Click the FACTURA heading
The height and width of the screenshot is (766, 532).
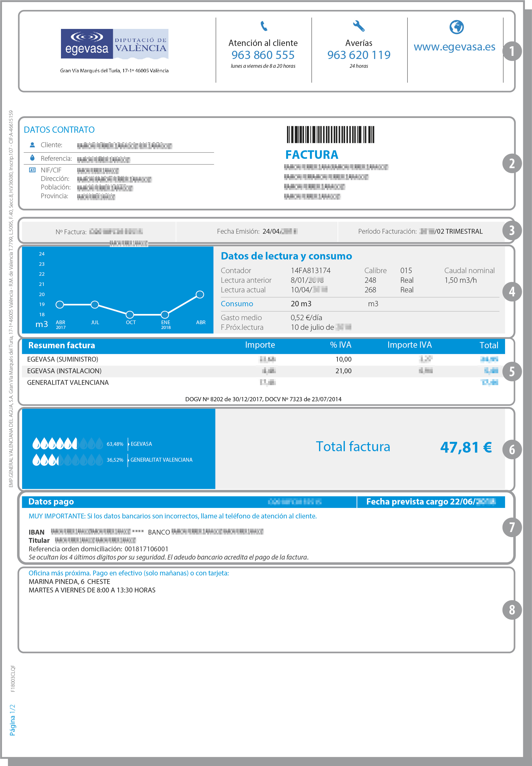pos(312,155)
